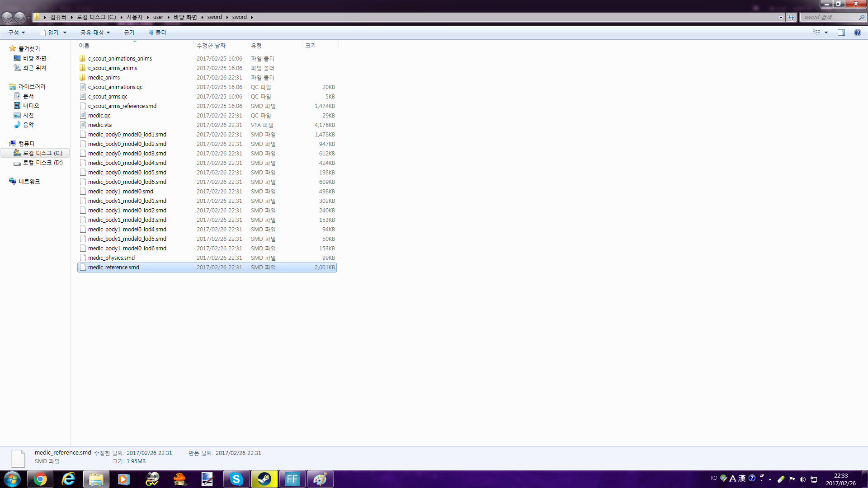Open the c_scout_animations_anims folder icon
868x488 pixels.
point(83,59)
